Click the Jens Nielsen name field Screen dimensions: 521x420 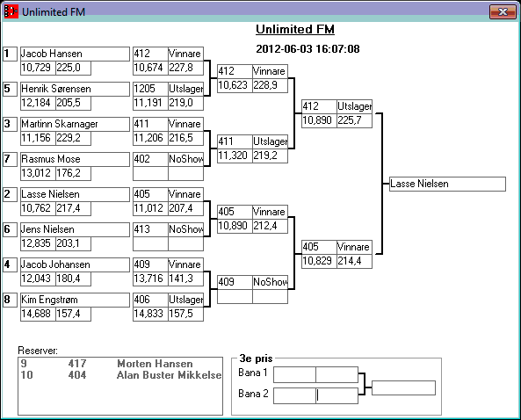[x=75, y=229]
